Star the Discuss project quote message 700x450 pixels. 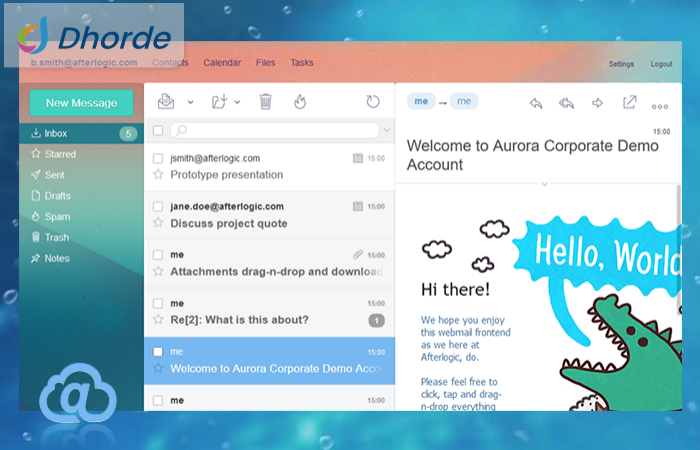click(x=158, y=222)
